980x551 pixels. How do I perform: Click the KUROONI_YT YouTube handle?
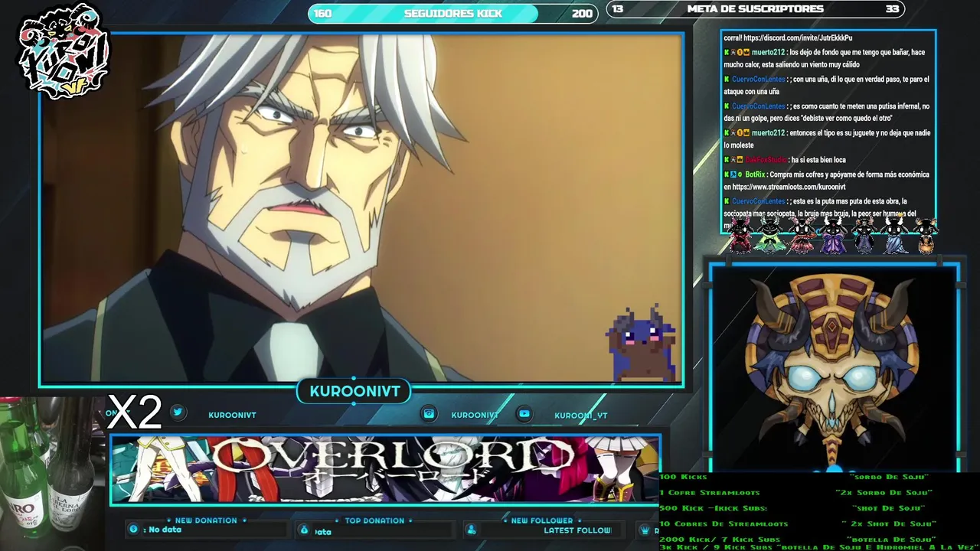point(581,416)
